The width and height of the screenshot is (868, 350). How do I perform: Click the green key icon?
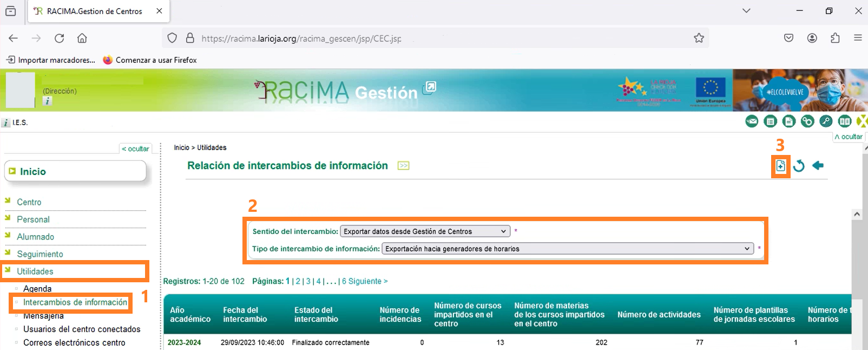(x=826, y=121)
